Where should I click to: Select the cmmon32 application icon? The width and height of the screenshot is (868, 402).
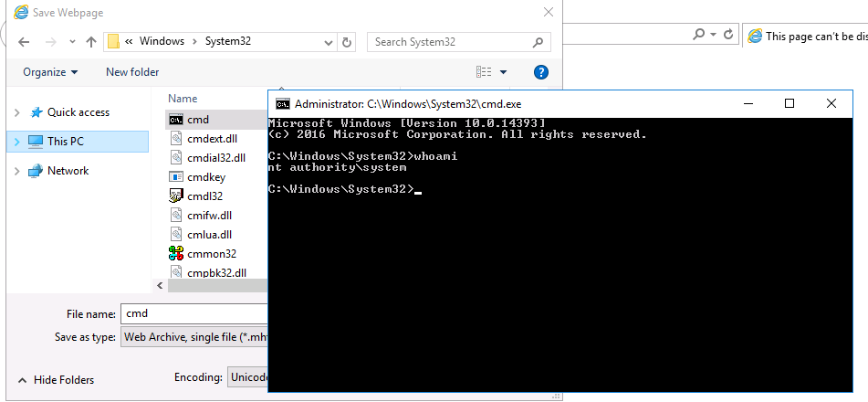(175, 254)
